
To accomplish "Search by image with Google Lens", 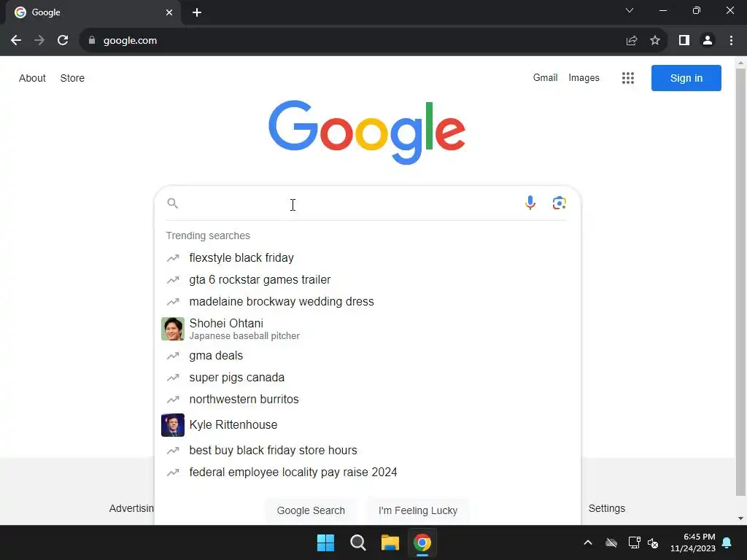I will tap(560, 203).
